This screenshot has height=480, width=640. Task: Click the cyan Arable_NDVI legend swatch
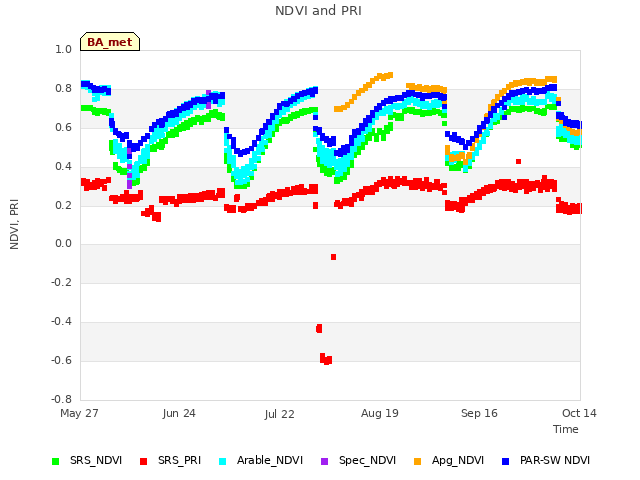coord(222,461)
